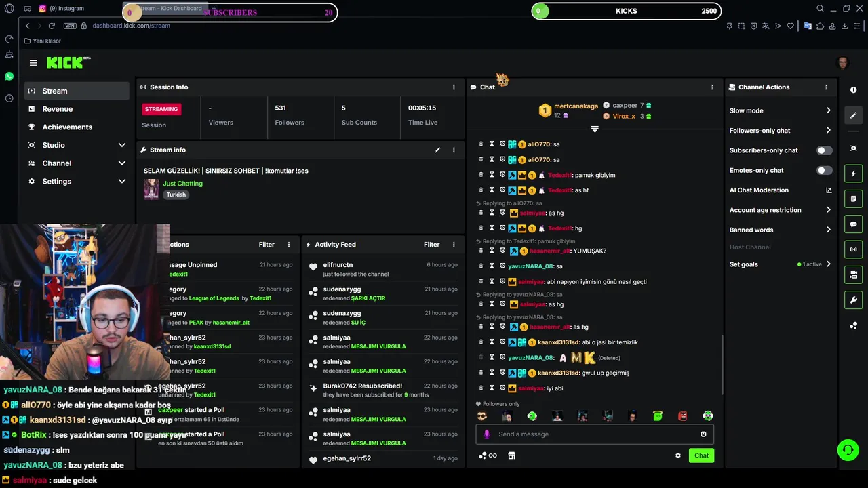Toggle Emotes-only chat
Viewport: 868px width, 488px height.
pos(824,170)
